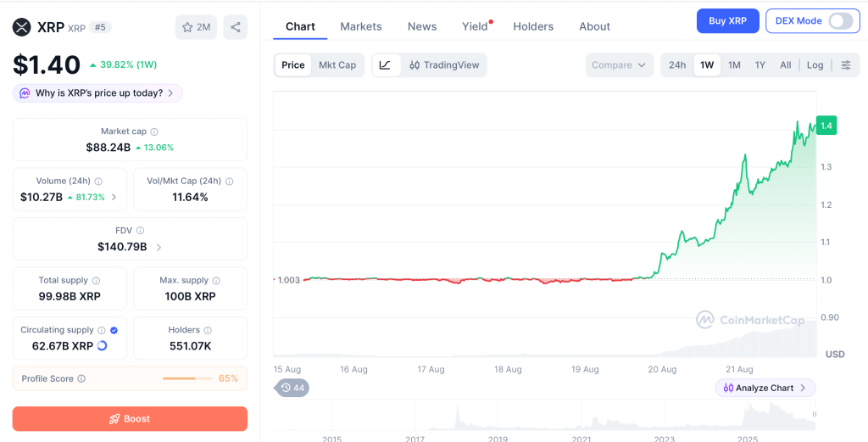868x442 pixels.
Task: Click the 551.07K holders value
Action: click(x=191, y=347)
